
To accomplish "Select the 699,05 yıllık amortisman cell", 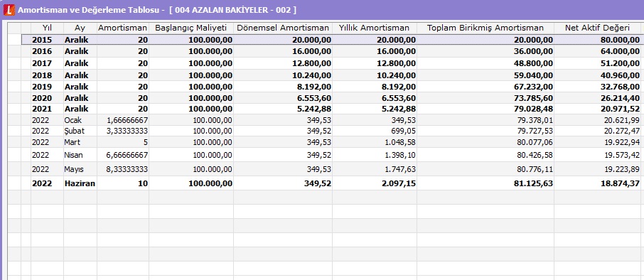I will tap(374, 131).
